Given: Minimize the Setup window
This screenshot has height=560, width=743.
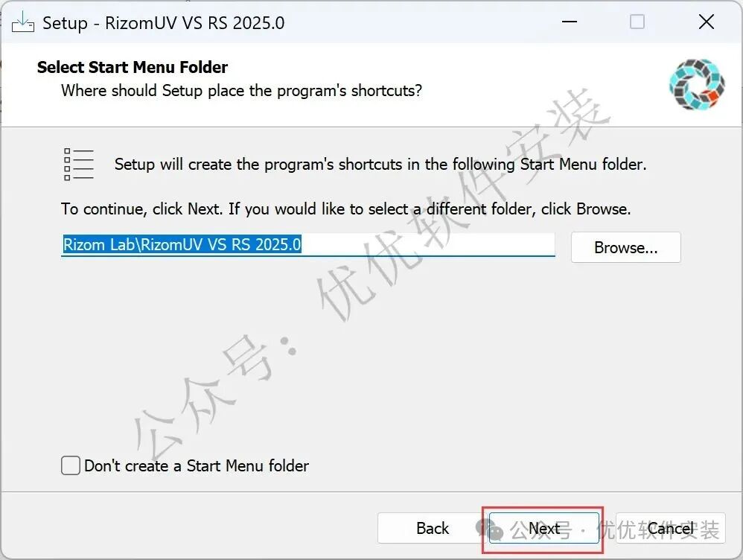Looking at the screenshot, I should [x=569, y=22].
